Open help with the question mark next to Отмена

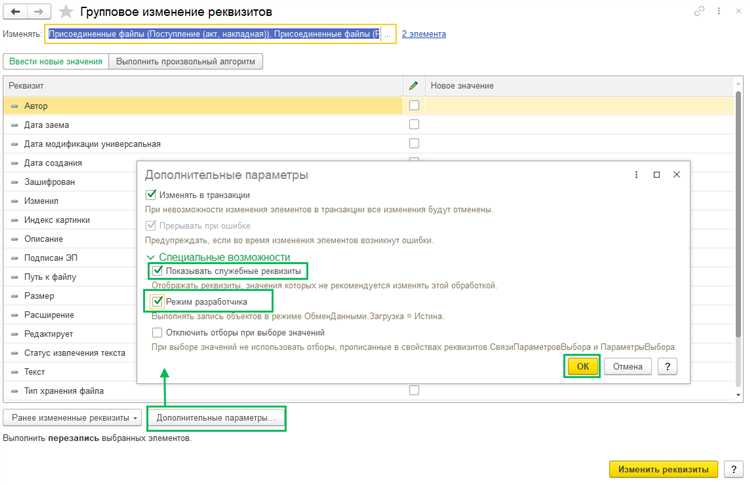coord(668,367)
